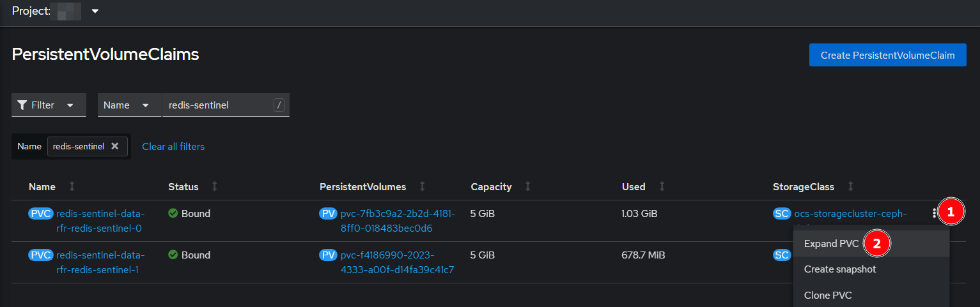Click Bound status check icon for redis-sentinel-1
980x307 pixels.
173,255
